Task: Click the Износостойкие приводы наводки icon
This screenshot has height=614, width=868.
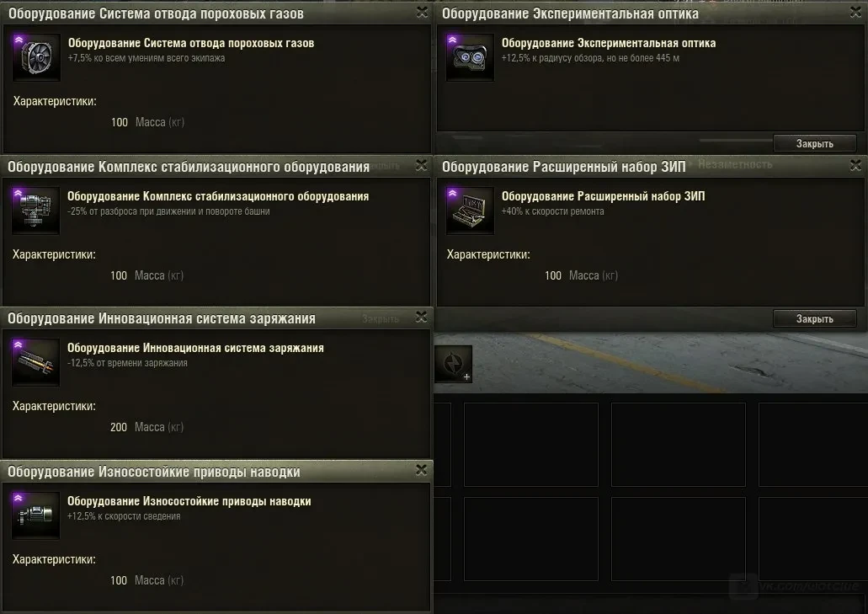Action: pyautogui.click(x=36, y=515)
